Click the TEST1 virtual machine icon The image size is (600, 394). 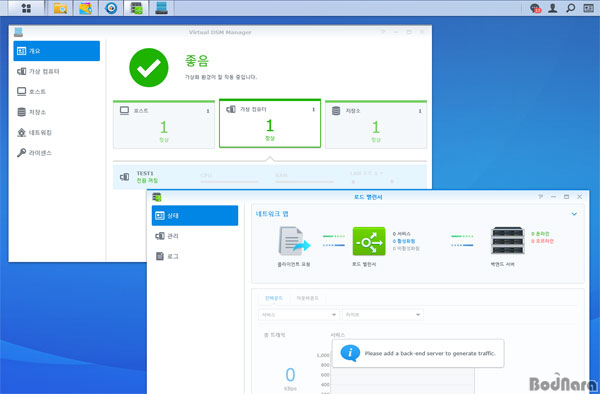coord(125,177)
